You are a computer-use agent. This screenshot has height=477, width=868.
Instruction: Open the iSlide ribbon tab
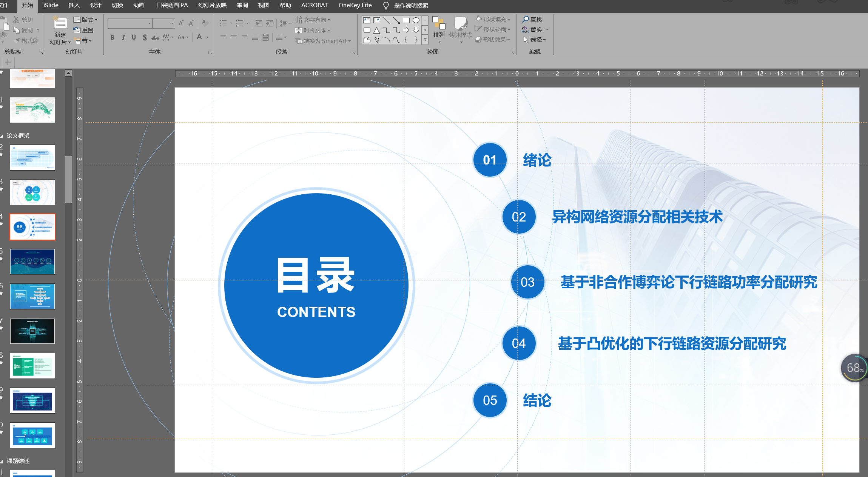[x=51, y=5]
